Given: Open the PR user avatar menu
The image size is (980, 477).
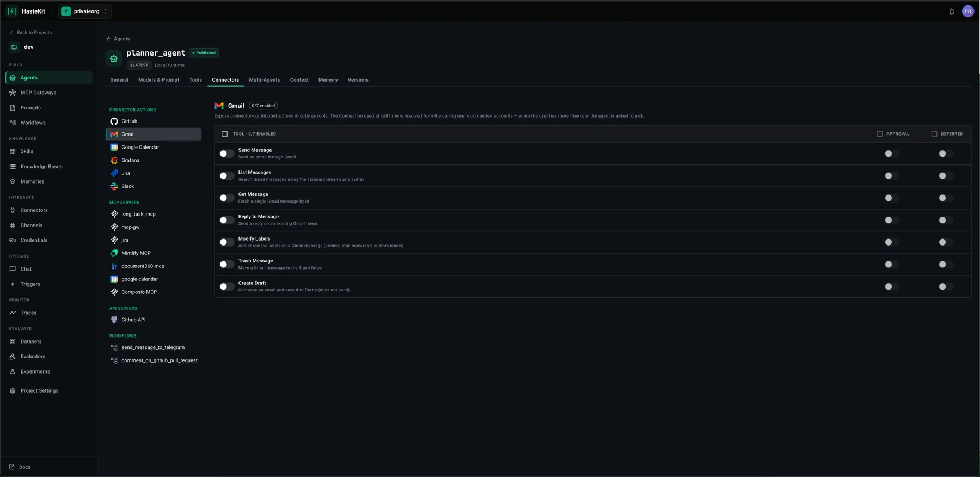Looking at the screenshot, I should click(x=968, y=11).
